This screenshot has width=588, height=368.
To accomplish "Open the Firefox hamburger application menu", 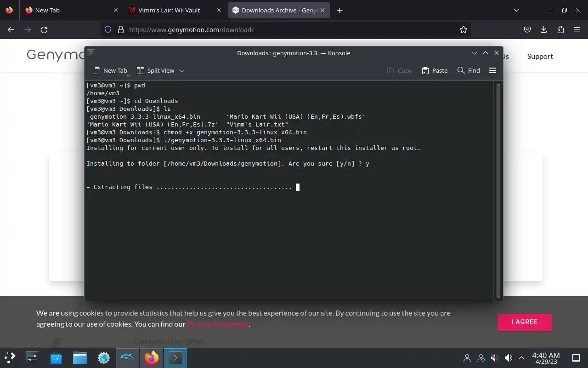I will click(x=577, y=29).
